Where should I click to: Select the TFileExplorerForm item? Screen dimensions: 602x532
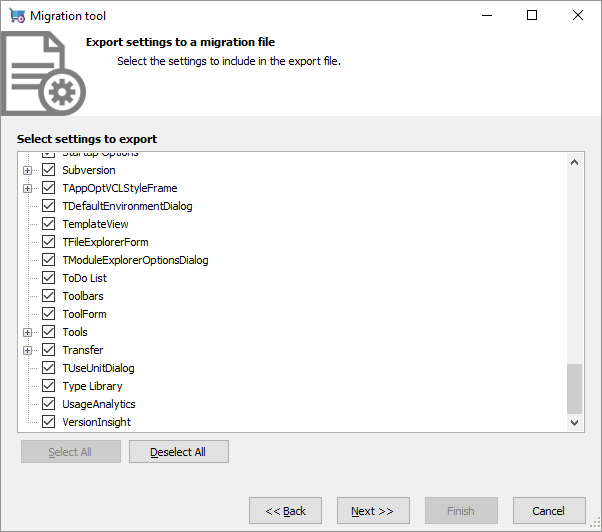[x=105, y=242]
